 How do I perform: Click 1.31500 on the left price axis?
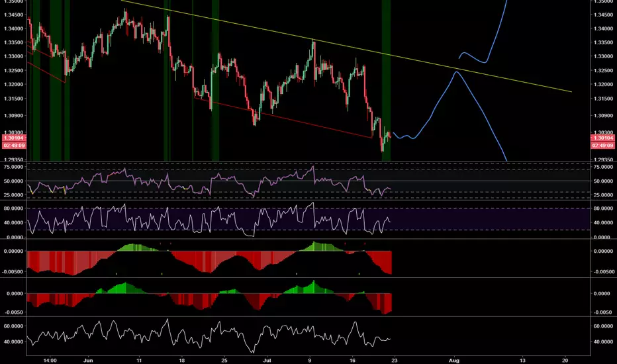(x=13, y=99)
